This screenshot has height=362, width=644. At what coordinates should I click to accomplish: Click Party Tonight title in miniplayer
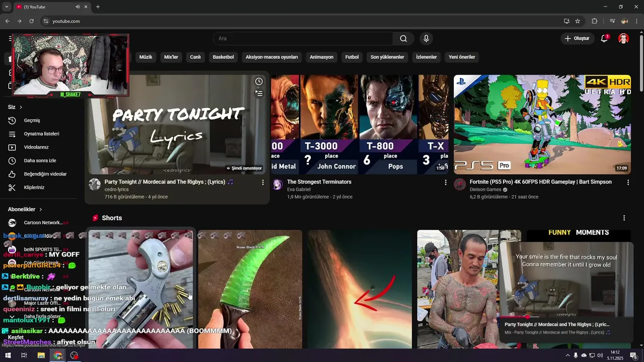pyautogui.click(x=557, y=325)
